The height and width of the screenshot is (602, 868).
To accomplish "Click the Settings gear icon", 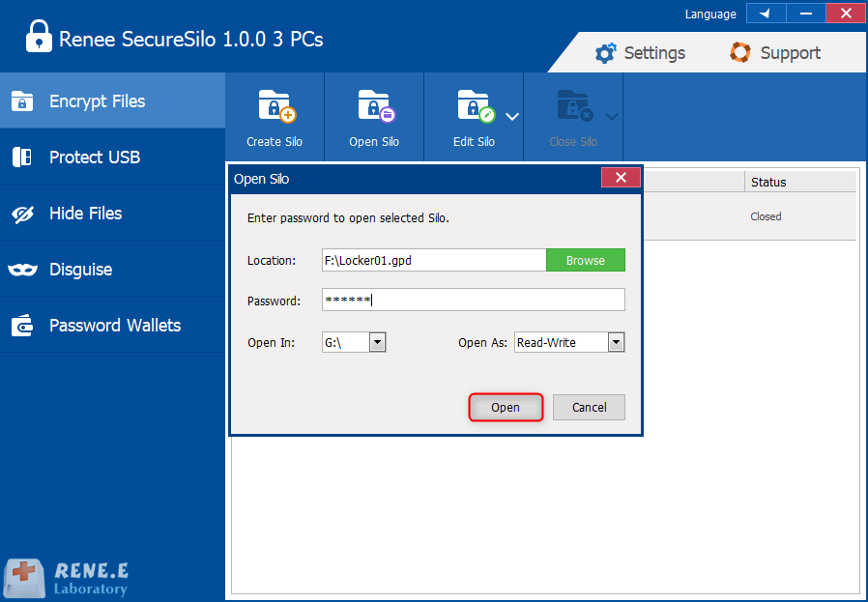I will point(605,53).
